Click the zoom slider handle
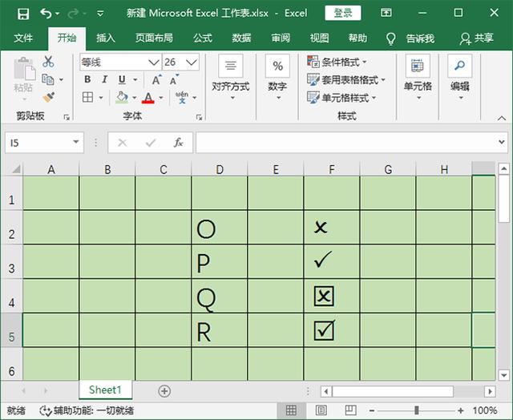513x420 pixels. (417, 410)
